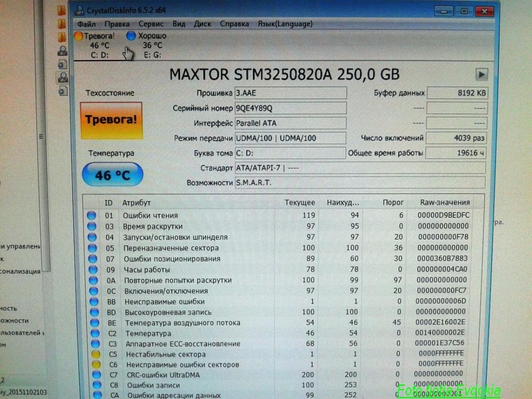Select the Нестабильные сектора attribute text
The width and height of the screenshot is (532, 399).
[x=166, y=354]
